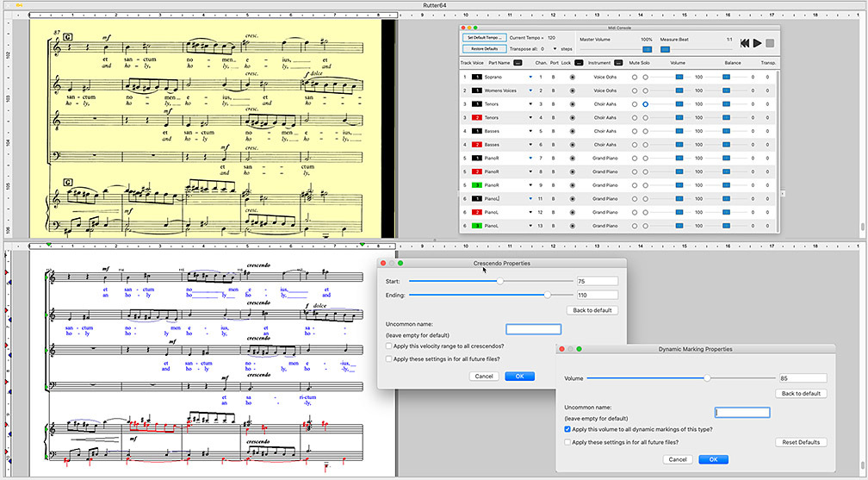Click the icon beside the Lock column header
Image resolution: width=868 pixels, height=480 pixels.
[x=579, y=63]
